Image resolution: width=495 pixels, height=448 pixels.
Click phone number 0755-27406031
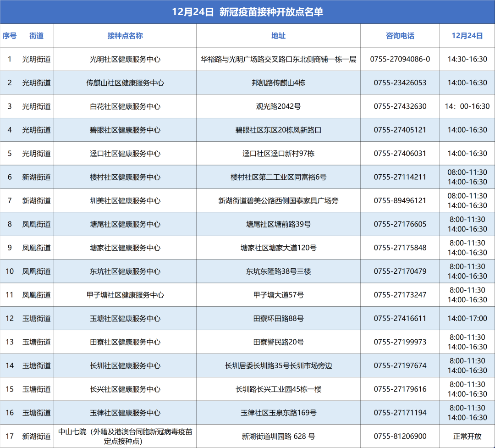400,154
